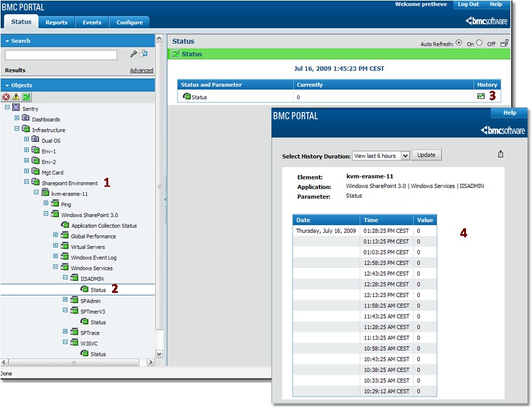Expand the Virtual Servers node
Image resolution: width=532 pixels, height=408 pixels.
56,246
